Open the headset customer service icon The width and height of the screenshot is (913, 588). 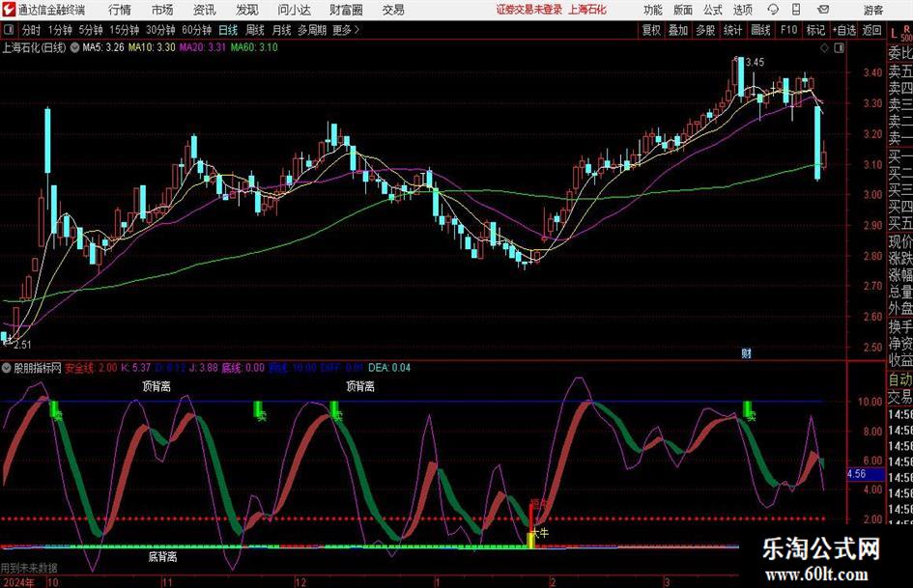click(773, 10)
